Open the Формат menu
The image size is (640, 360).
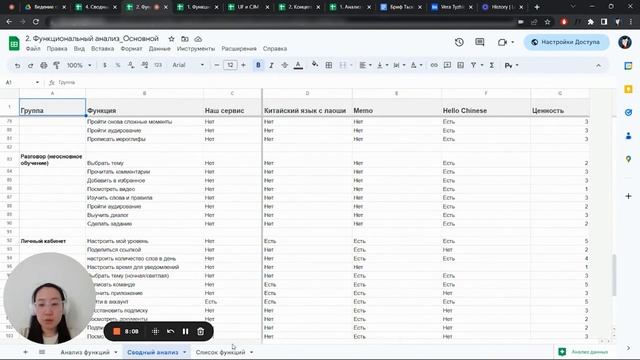[131, 49]
